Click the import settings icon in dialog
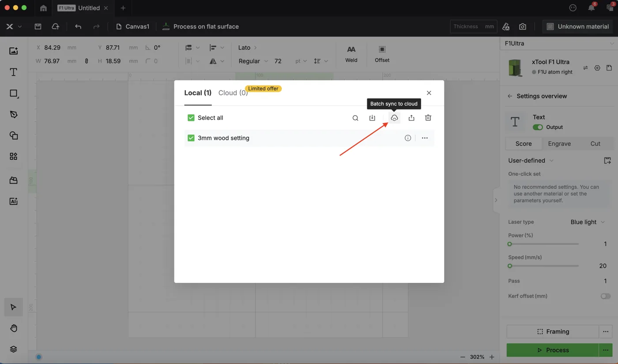 [x=372, y=118]
